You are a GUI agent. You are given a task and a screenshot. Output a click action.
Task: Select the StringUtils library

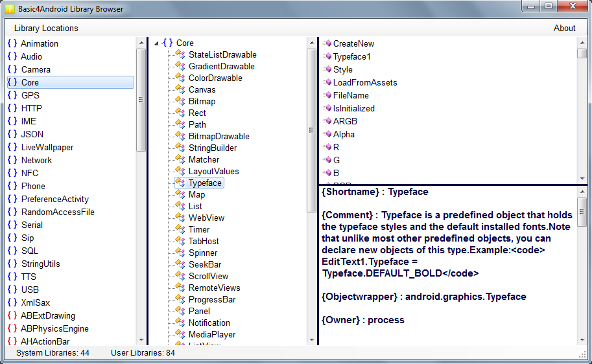click(40, 264)
